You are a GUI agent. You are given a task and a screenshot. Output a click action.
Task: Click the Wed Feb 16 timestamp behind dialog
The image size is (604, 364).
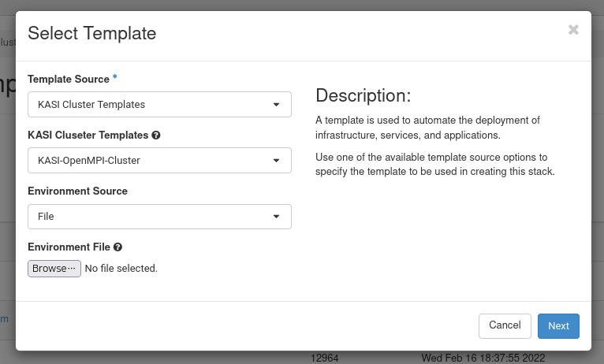(483, 358)
